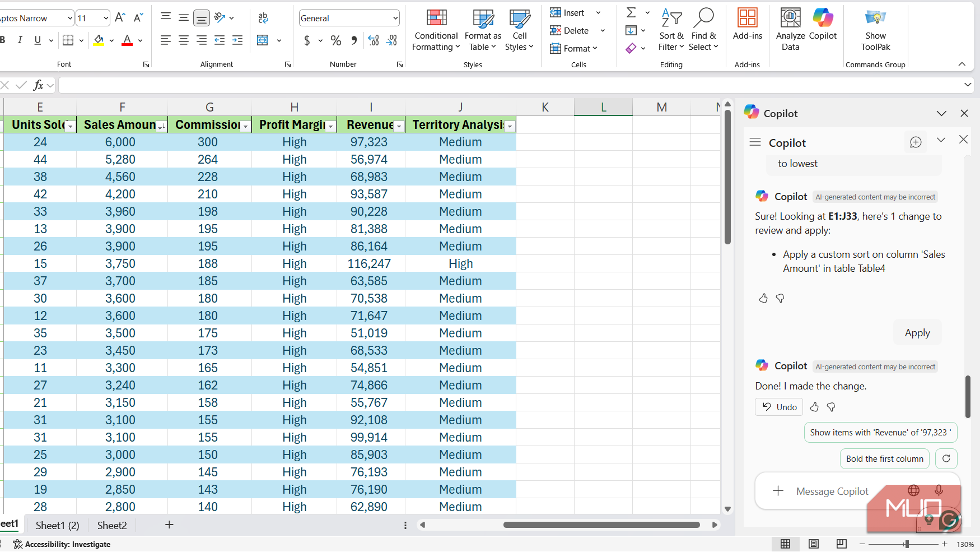The height and width of the screenshot is (552, 980).
Task: Undo Copilot's change
Action: tap(779, 407)
